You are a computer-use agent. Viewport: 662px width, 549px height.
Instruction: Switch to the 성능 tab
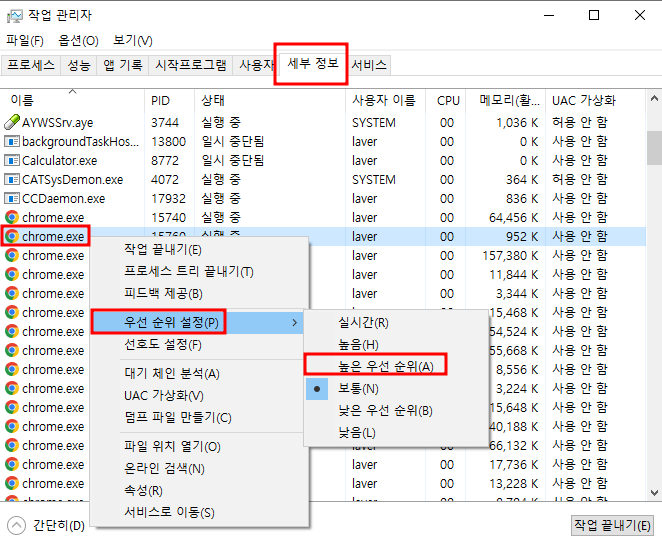click(79, 65)
